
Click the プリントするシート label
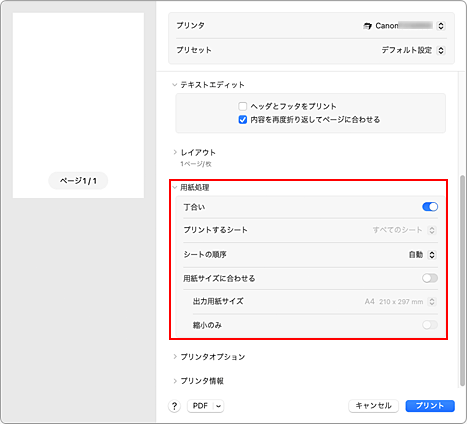[215, 230]
